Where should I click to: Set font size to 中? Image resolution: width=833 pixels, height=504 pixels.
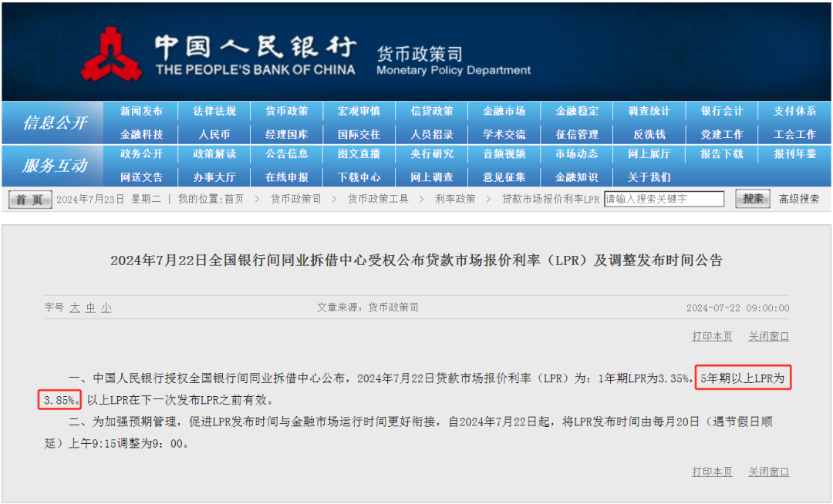point(91,307)
